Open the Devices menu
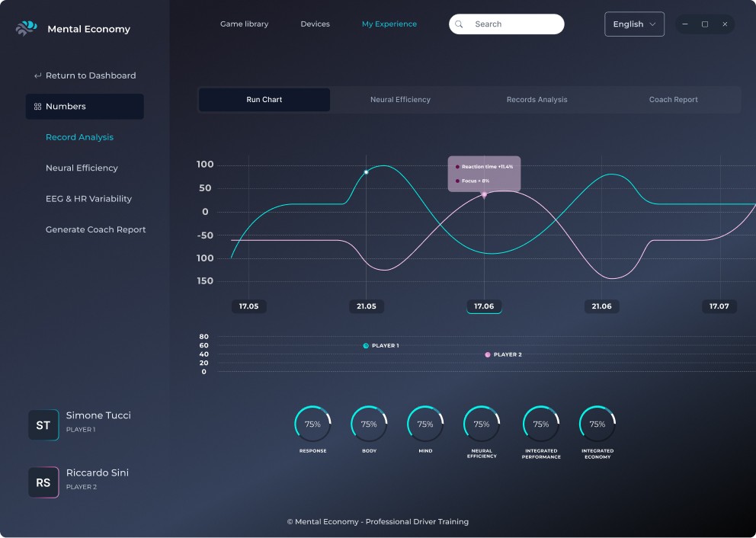This screenshot has height=538, width=756. coord(316,24)
